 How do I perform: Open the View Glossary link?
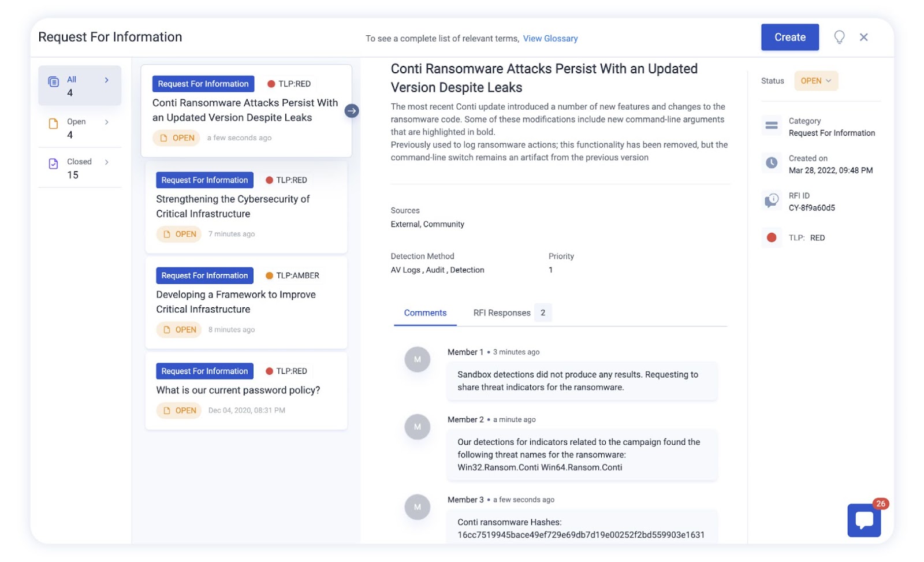[x=550, y=39]
